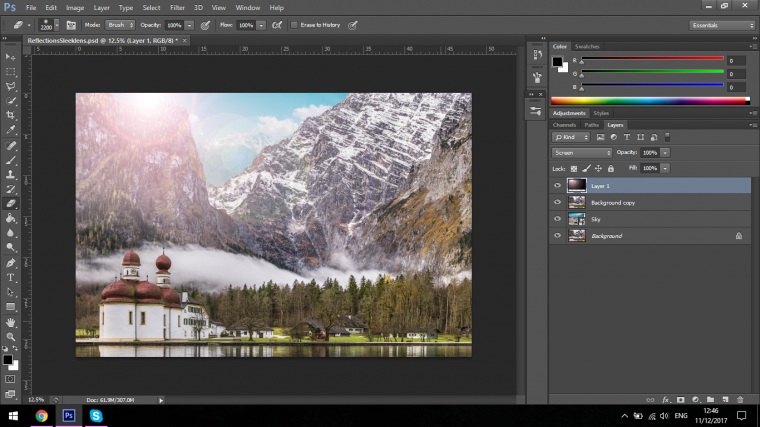Open Screen blend mode dropdown
The image size is (760, 427).
582,153
